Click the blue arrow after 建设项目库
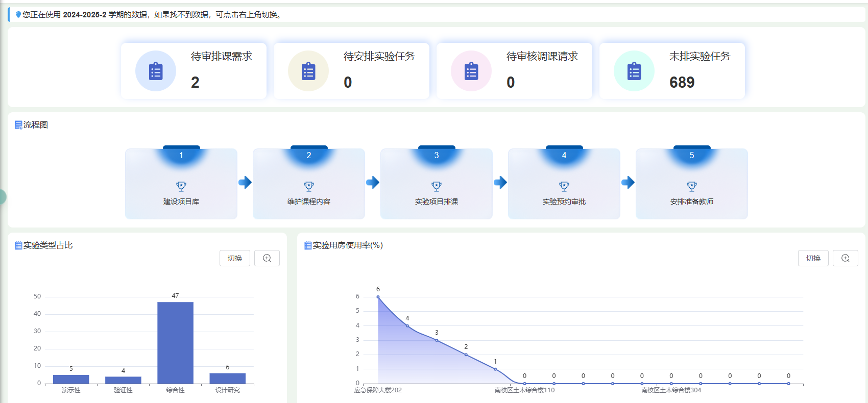868x403 pixels. [x=245, y=182]
